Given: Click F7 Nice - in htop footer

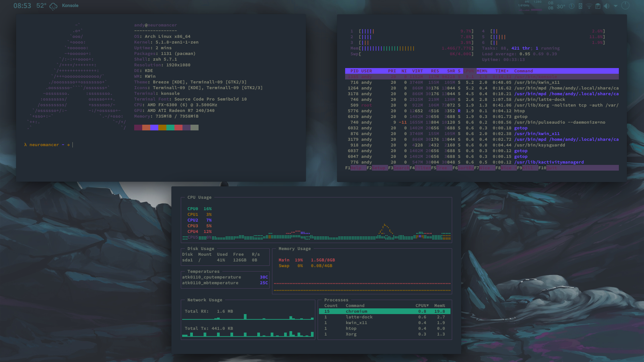Looking at the screenshot, I should (484, 168).
